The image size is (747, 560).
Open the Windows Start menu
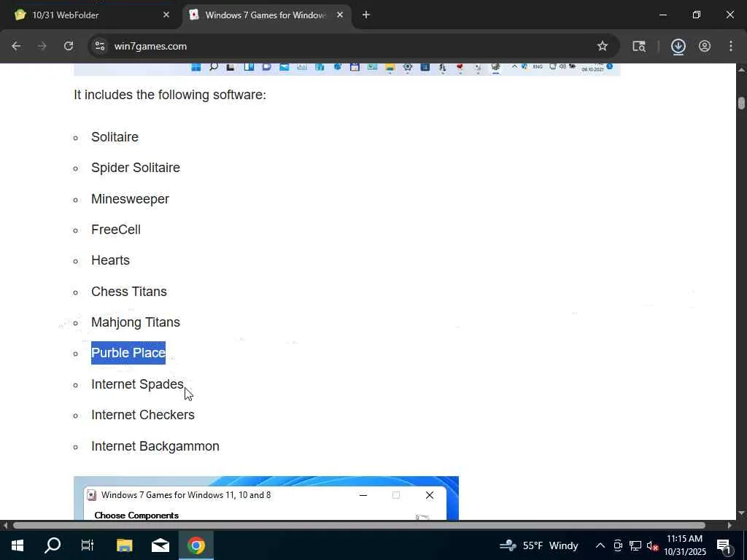[x=18, y=545]
